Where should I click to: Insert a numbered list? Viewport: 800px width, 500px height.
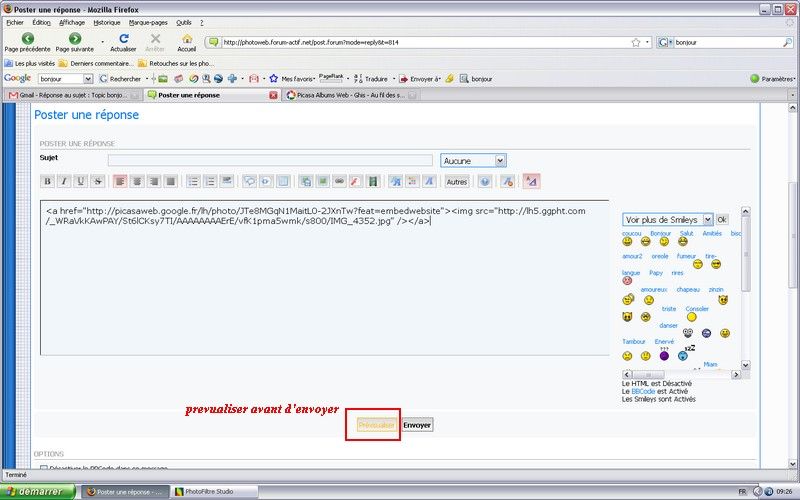pyautogui.click(x=210, y=181)
